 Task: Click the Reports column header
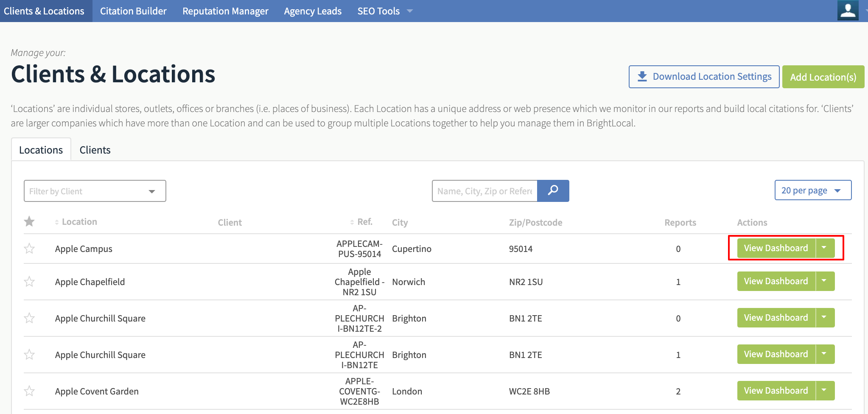(680, 222)
